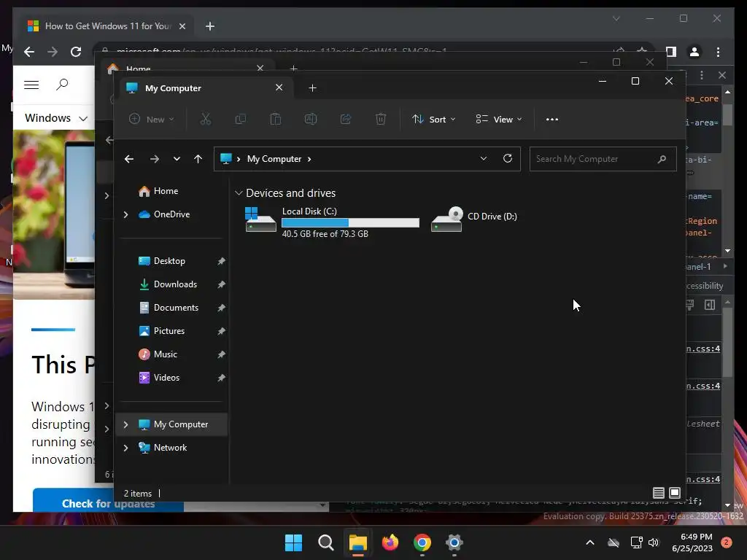
Task: Open Desktop in navigation pane
Action: 169,261
